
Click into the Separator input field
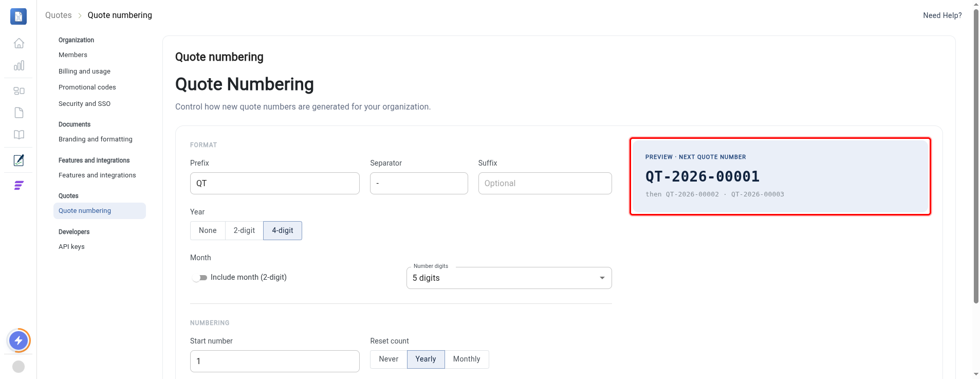pyautogui.click(x=419, y=183)
